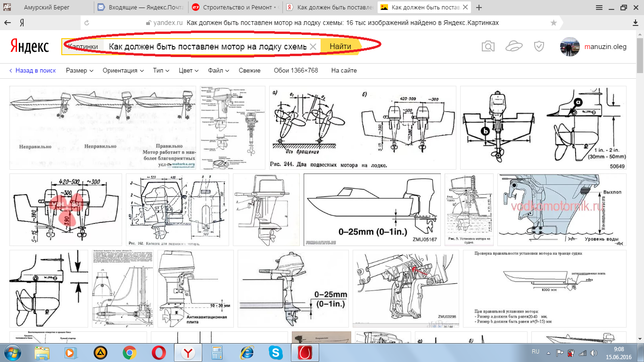This screenshot has height=362, width=644.
Task: Toggle the Обои 1366×768 wallpaper filter
Action: click(x=296, y=71)
